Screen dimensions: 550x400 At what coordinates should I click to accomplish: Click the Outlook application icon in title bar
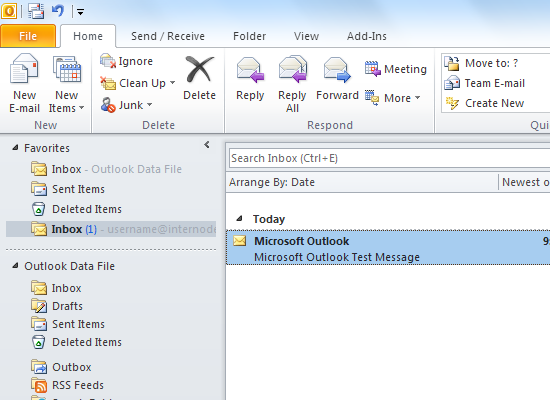pyautogui.click(x=9, y=11)
